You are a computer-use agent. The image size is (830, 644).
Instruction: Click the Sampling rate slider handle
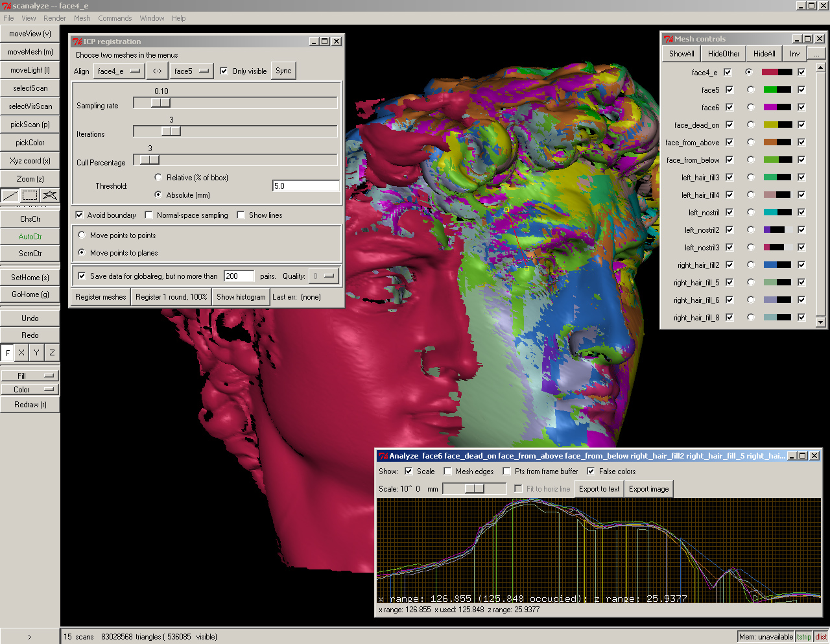coord(161,102)
